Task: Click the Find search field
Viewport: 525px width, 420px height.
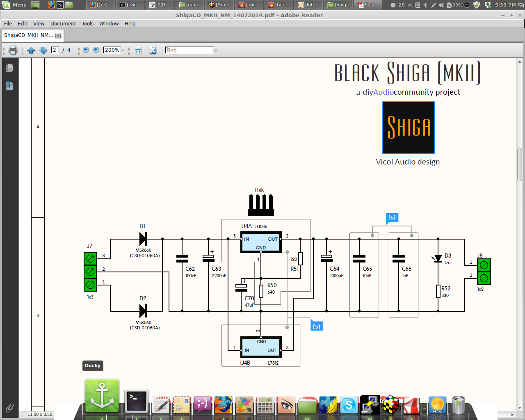Action: [x=189, y=50]
